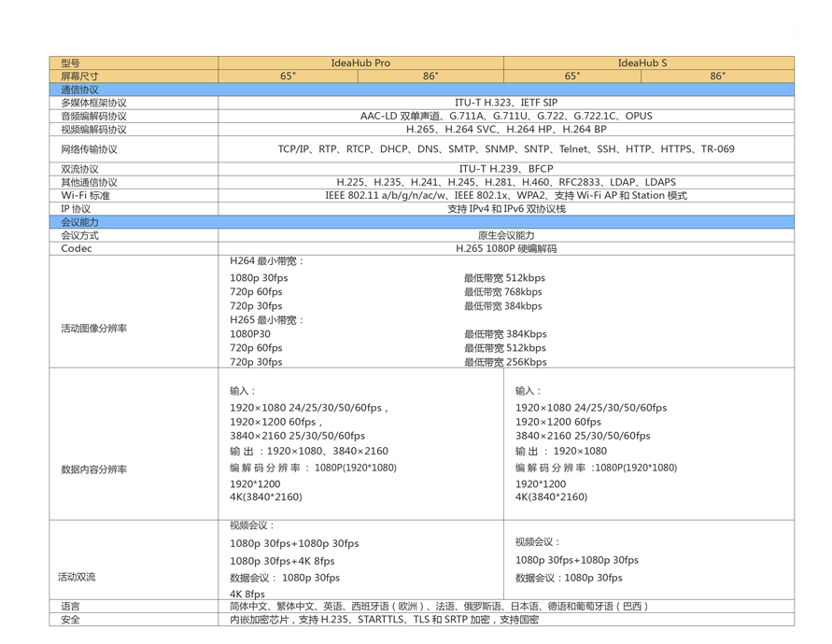This screenshot has height=644, width=832.
Task: Click the 'Codec' row label
Action: pos(77,249)
